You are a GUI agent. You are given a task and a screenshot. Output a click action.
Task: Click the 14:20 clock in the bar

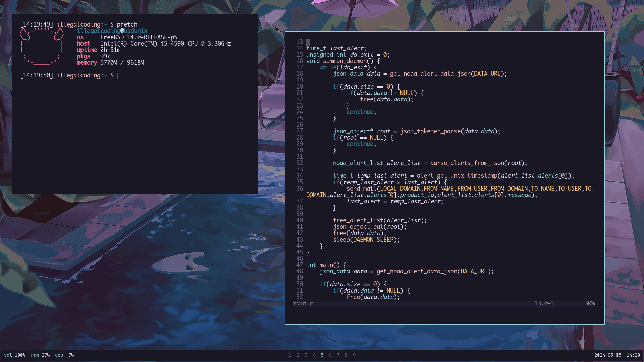tap(633, 355)
